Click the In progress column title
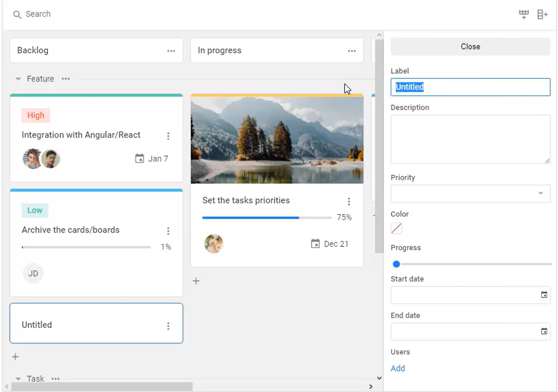The height and width of the screenshot is (392, 558). 220,50
